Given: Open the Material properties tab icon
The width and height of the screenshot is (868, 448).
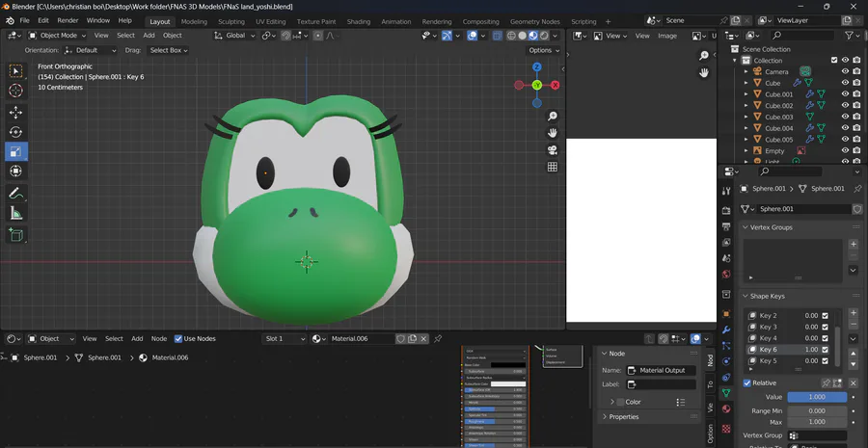Looking at the screenshot, I should (x=726, y=408).
